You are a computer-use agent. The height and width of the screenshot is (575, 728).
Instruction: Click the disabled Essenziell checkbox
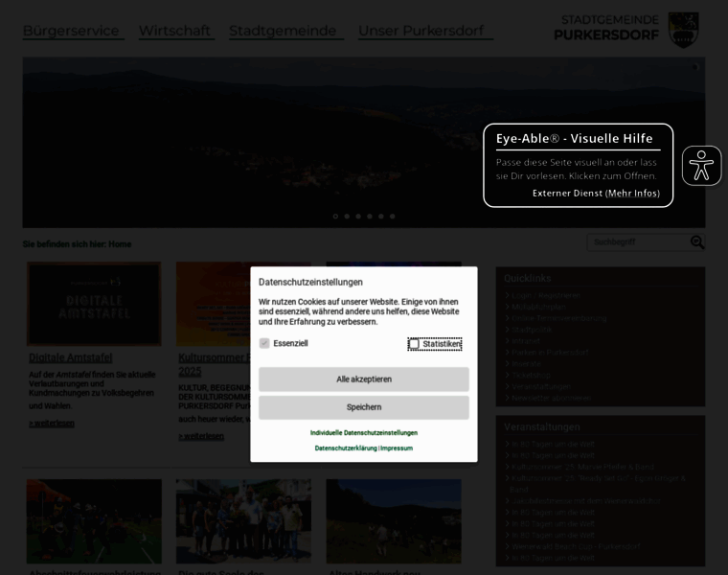click(x=264, y=343)
